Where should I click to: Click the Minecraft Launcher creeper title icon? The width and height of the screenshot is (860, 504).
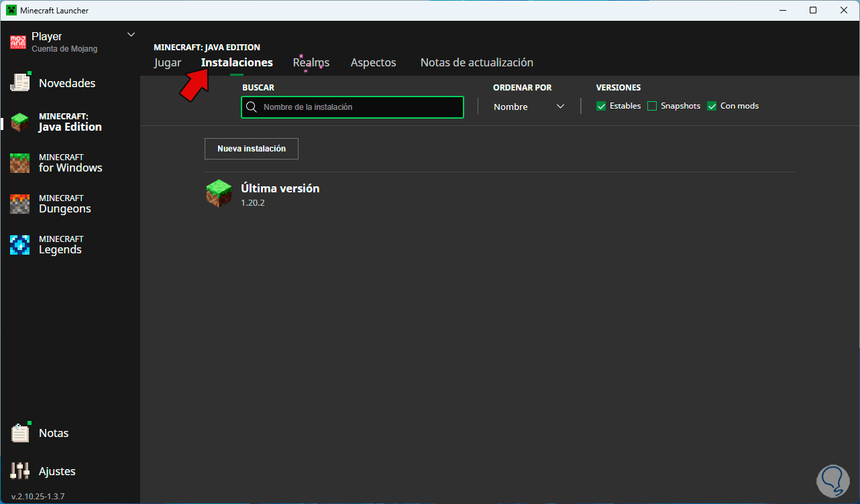click(x=11, y=10)
